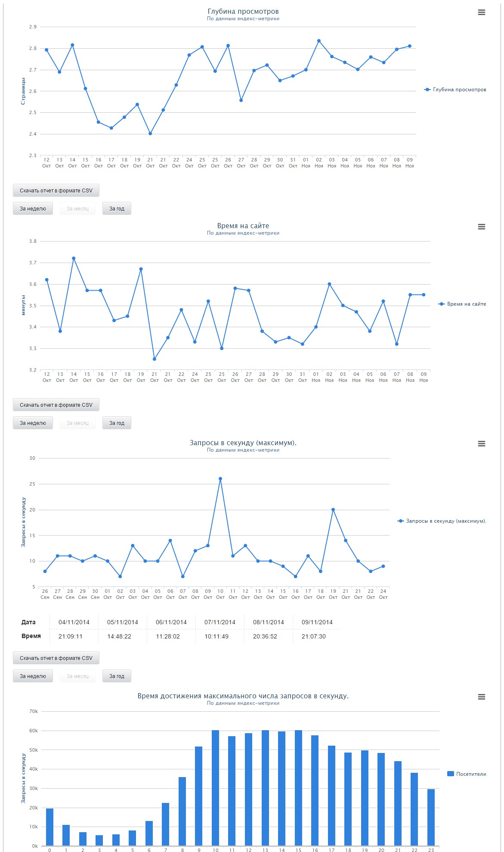Switch to За неделю under Время на сайте chart
Screen dimensions: 504x852
33,423
